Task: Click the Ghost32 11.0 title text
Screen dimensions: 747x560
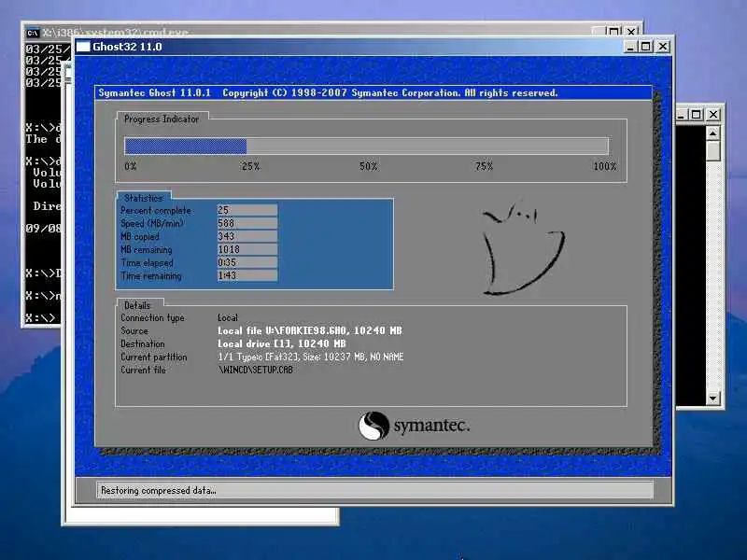Action: (x=127, y=47)
